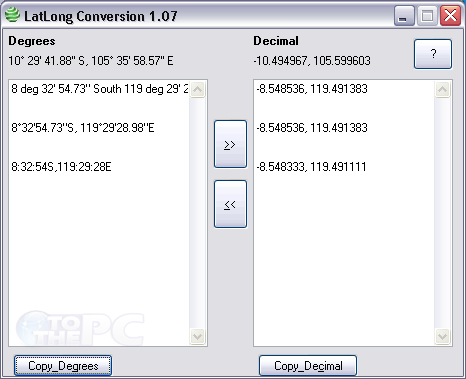This screenshot has width=466, height=379.
Task: Click the Decimal heading label
Action: (276, 41)
